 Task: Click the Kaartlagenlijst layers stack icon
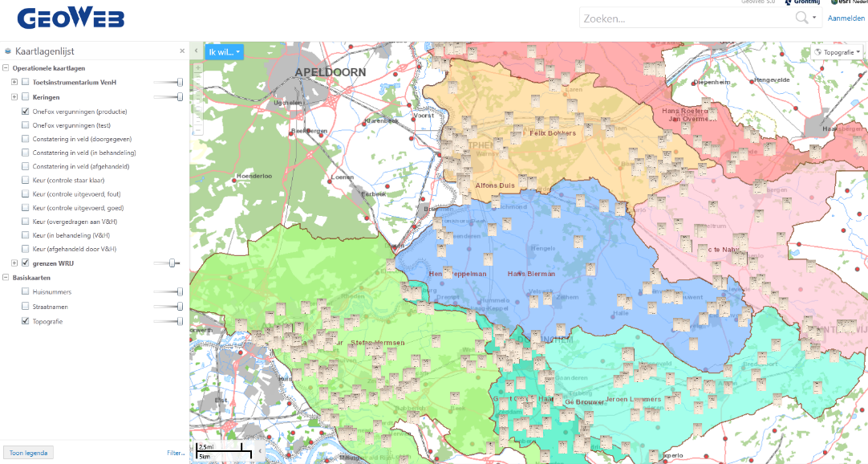(x=8, y=51)
